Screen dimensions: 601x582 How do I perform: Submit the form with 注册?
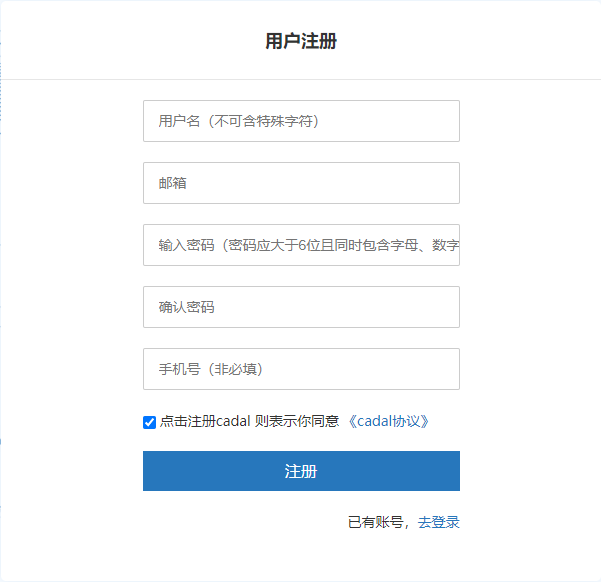pyautogui.click(x=301, y=471)
